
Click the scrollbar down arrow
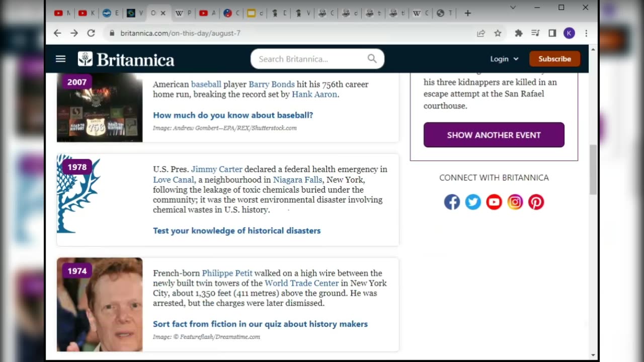click(x=593, y=355)
